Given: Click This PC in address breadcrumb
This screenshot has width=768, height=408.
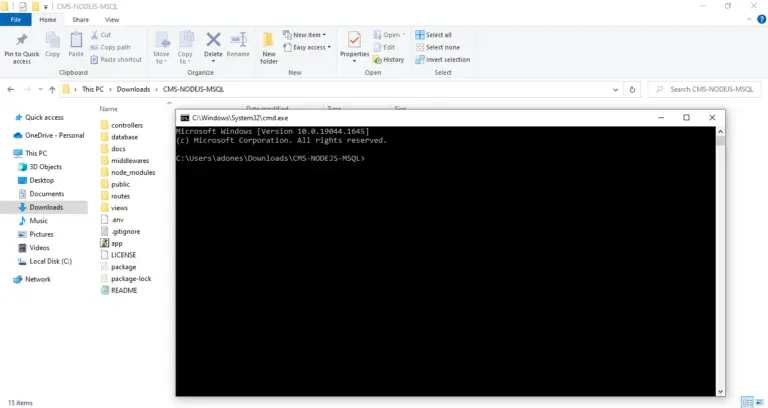Looking at the screenshot, I should [x=93, y=89].
